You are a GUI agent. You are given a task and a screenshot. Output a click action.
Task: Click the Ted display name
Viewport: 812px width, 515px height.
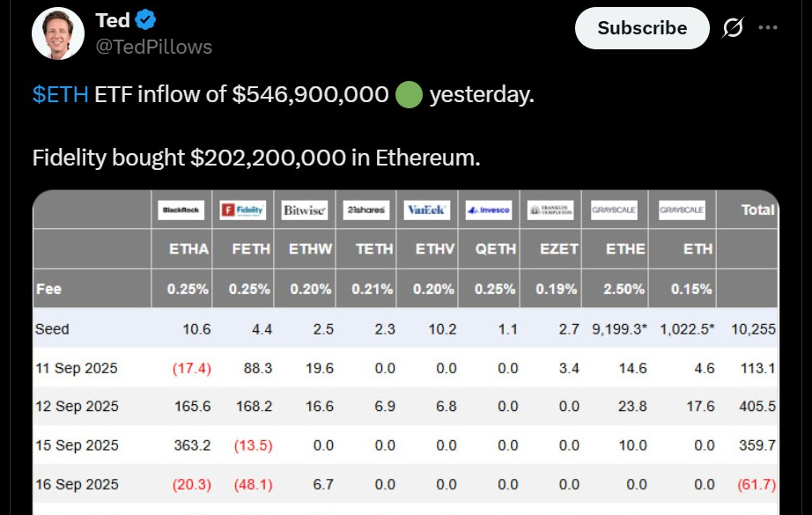[x=113, y=19]
